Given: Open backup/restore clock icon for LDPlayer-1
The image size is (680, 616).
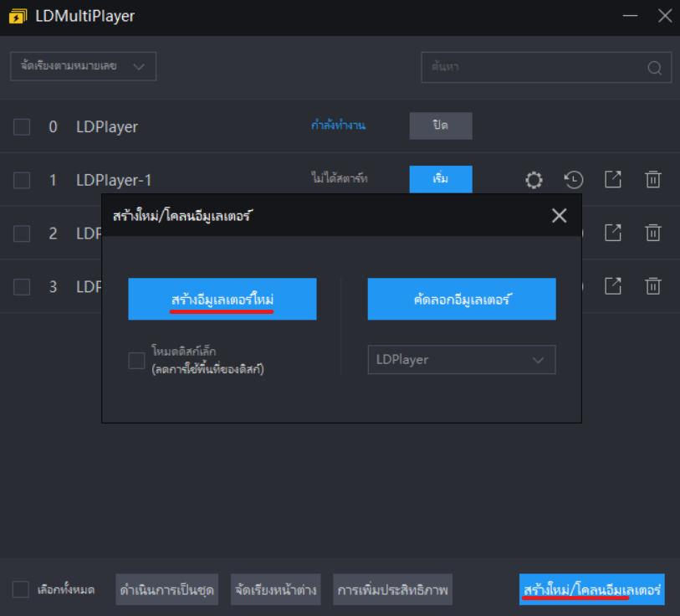Looking at the screenshot, I should tap(573, 180).
